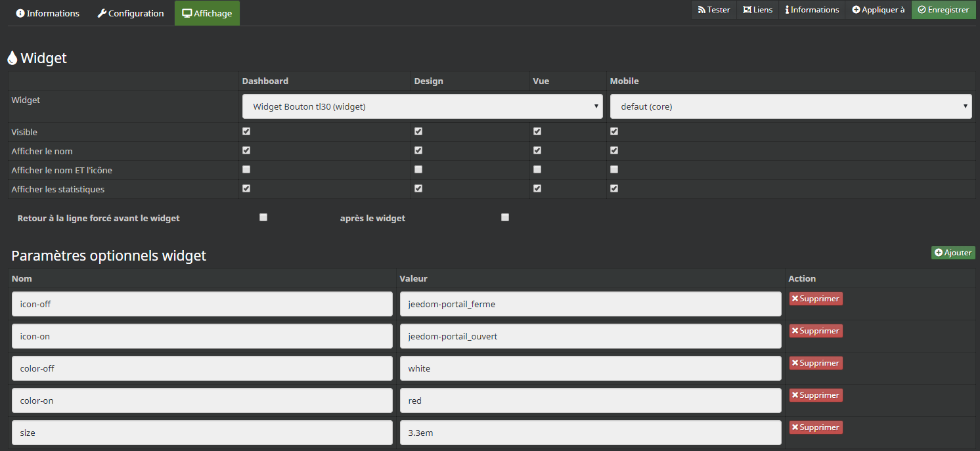Click the Dashboard column header

(265, 81)
